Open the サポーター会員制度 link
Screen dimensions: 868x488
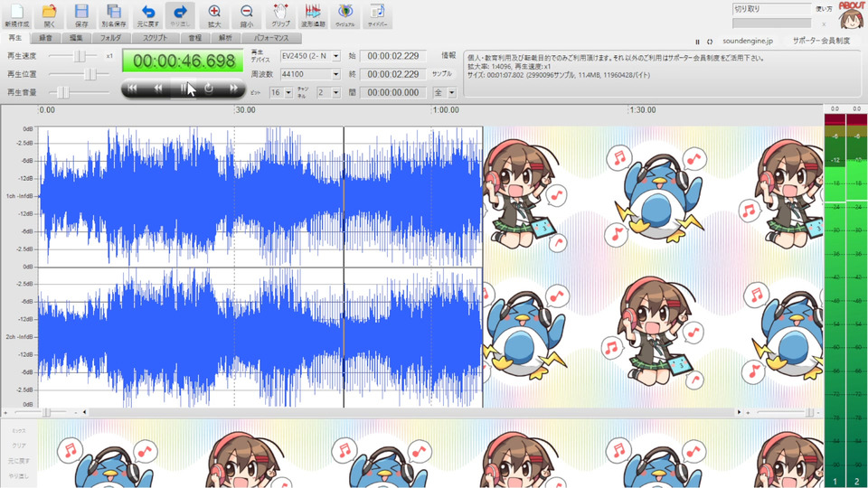(821, 42)
